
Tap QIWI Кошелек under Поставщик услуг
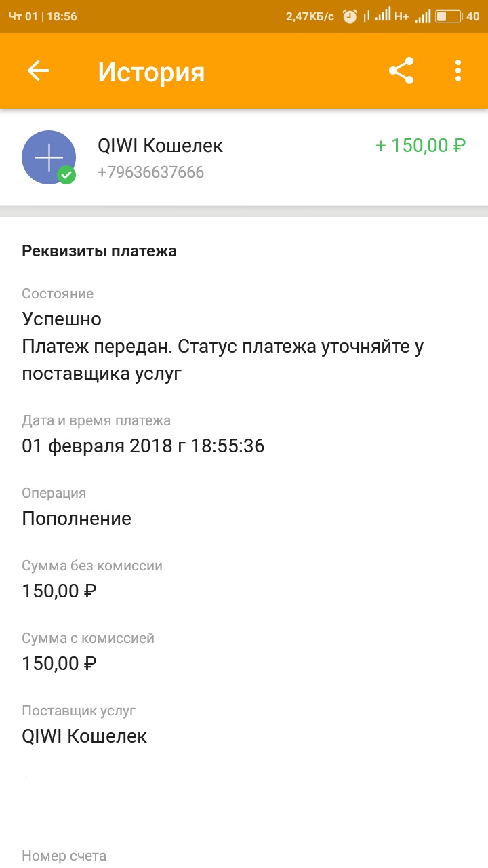(84, 736)
